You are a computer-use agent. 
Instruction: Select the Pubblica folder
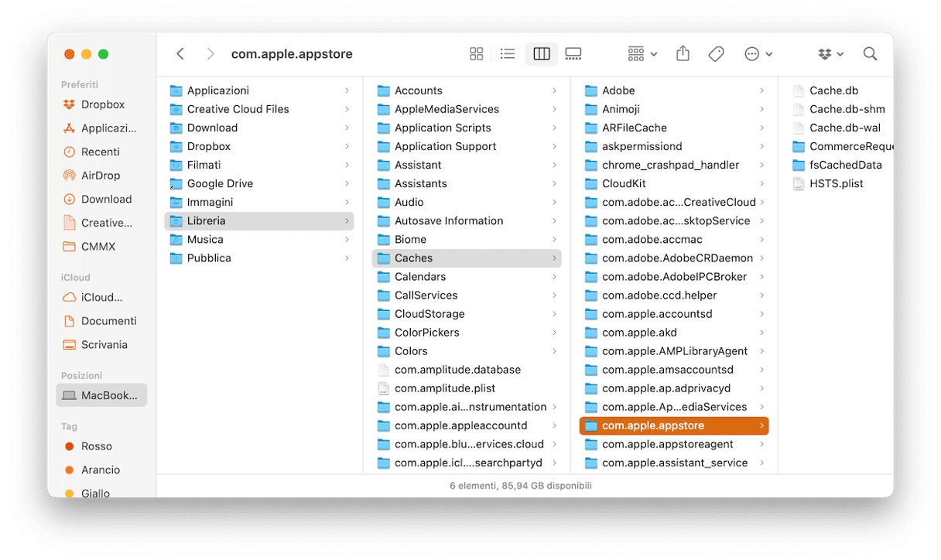point(259,258)
